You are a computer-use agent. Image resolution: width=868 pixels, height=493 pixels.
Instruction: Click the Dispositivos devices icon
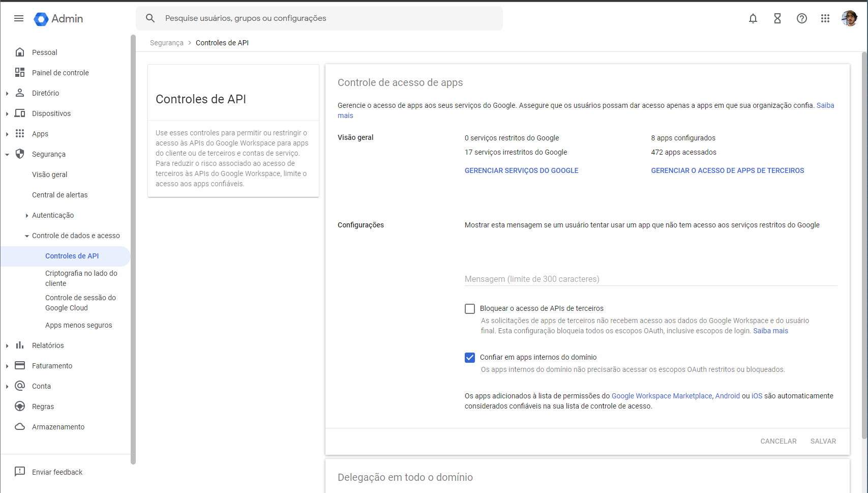tap(20, 113)
